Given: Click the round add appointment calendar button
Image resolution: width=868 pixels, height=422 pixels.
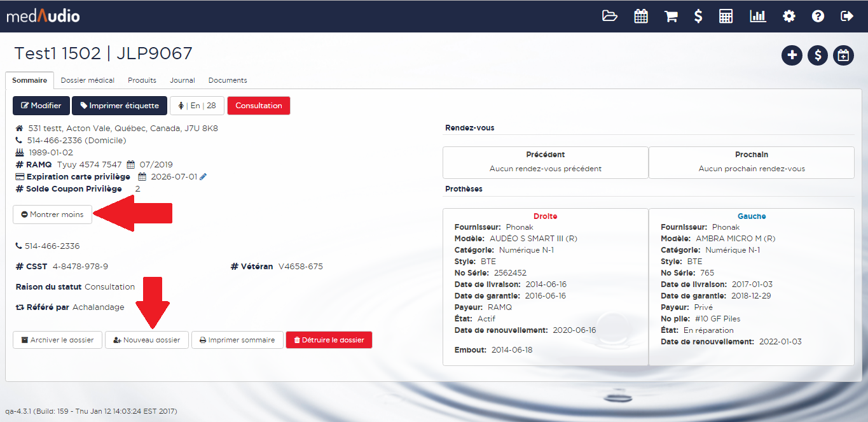Looking at the screenshot, I should pyautogui.click(x=843, y=55).
